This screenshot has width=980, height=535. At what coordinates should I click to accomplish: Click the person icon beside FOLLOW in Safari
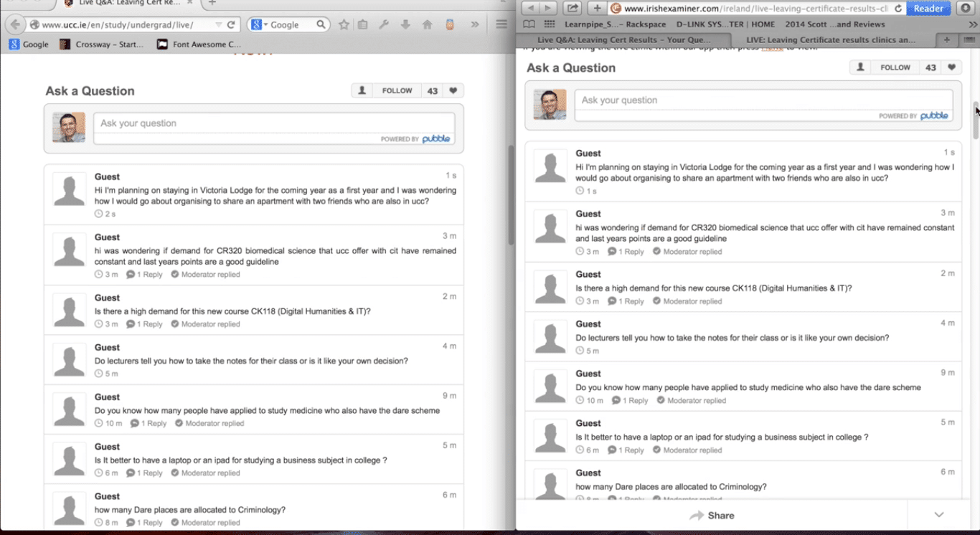point(860,67)
